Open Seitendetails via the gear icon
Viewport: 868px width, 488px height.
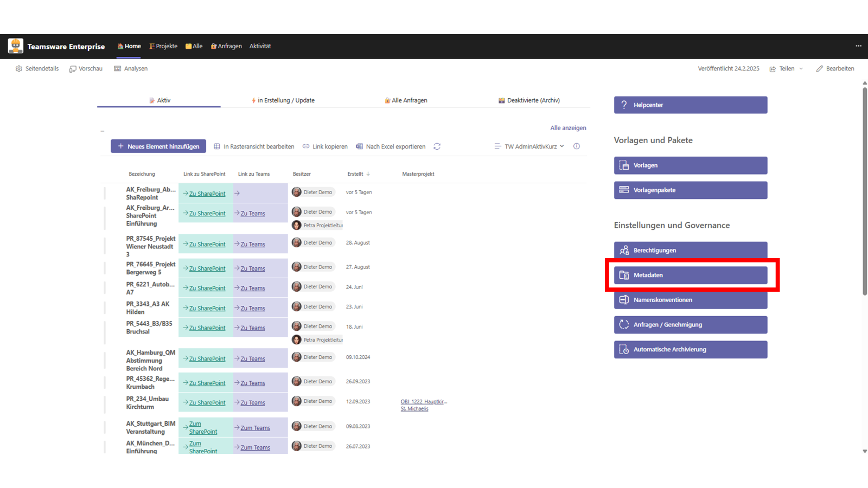pos(19,69)
